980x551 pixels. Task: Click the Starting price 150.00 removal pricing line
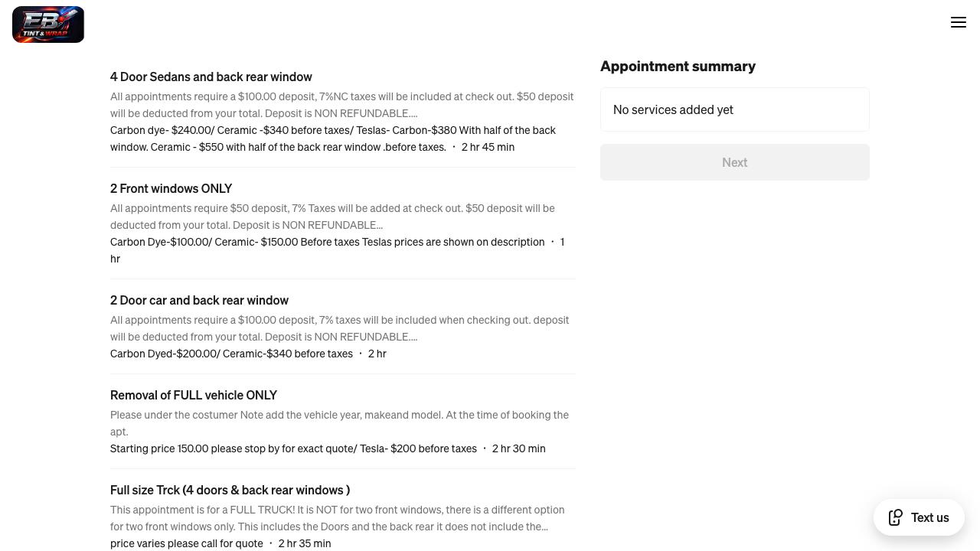(x=293, y=448)
